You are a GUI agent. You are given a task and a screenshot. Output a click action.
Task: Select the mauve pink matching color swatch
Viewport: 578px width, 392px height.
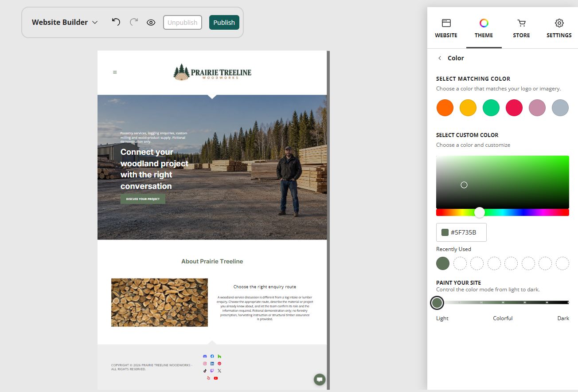pyautogui.click(x=537, y=108)
